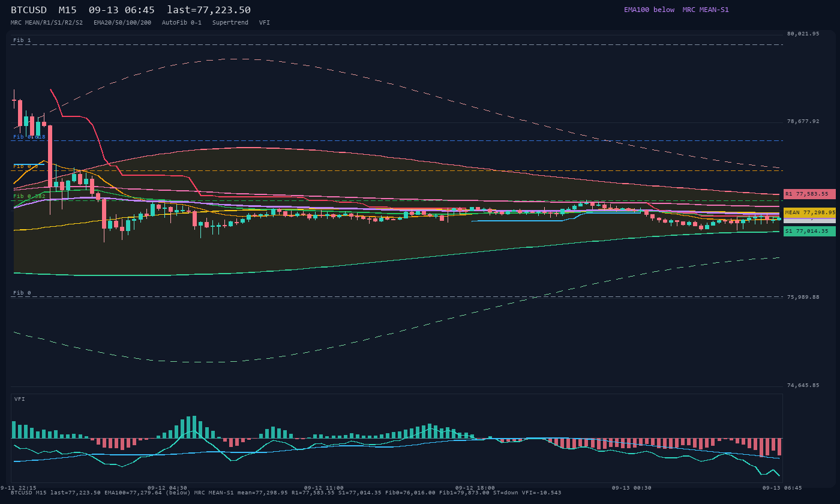Screen dimensions: 840x504
Task: Select the EMA20/50/100/200 indicator label
Action: click(122, 22)
